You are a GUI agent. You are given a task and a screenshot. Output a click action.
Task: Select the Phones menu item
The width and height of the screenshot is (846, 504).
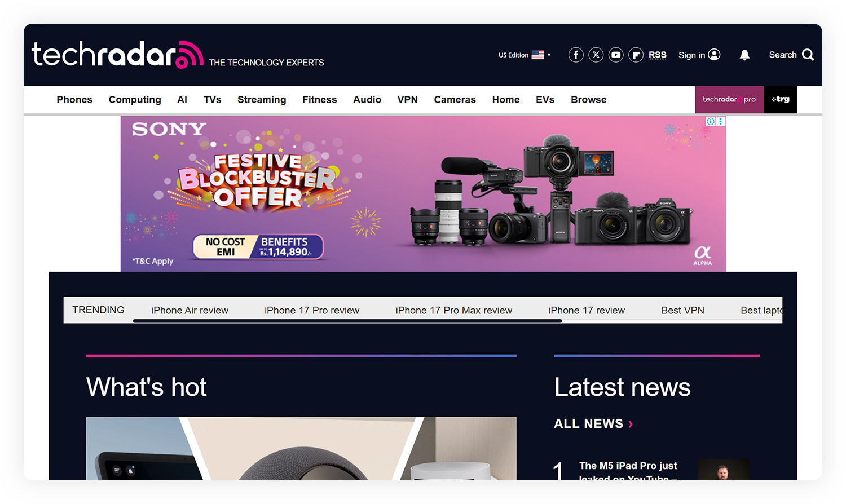pos(74,100)
